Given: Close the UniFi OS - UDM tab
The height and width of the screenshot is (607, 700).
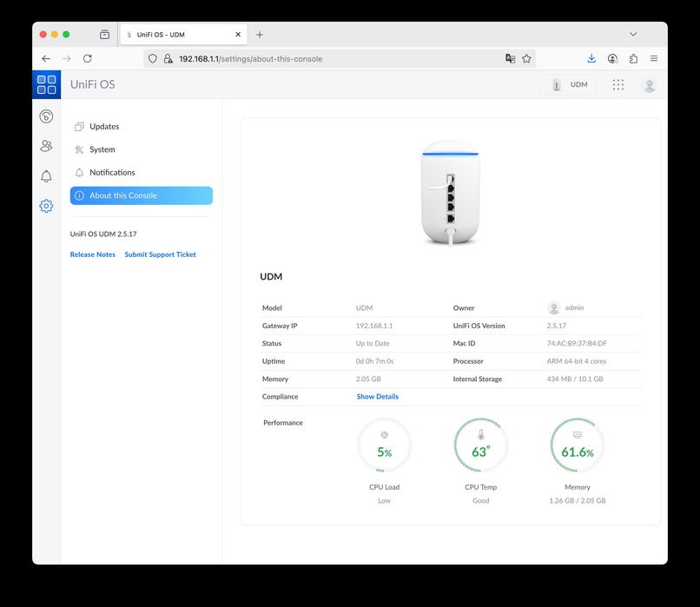Looking at the screenshot, I should pos(238,35).
